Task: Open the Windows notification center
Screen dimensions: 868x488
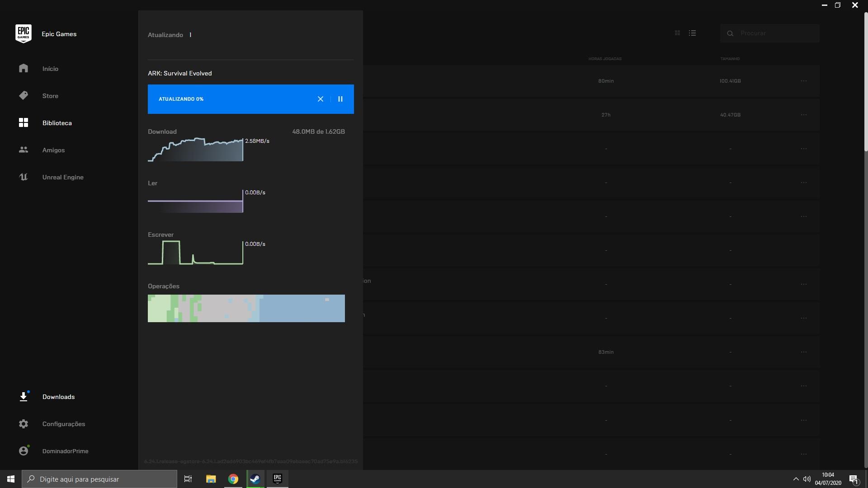Action: [x=854, y=479]
